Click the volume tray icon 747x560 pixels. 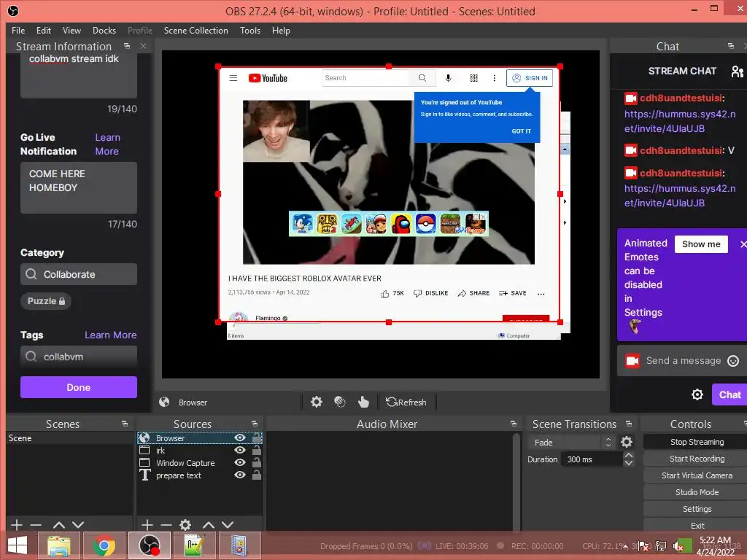[x=678, y=546]
